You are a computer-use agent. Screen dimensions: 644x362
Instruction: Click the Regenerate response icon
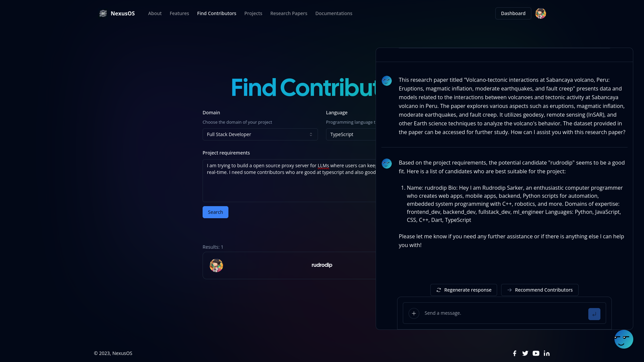tap(438, 290)
